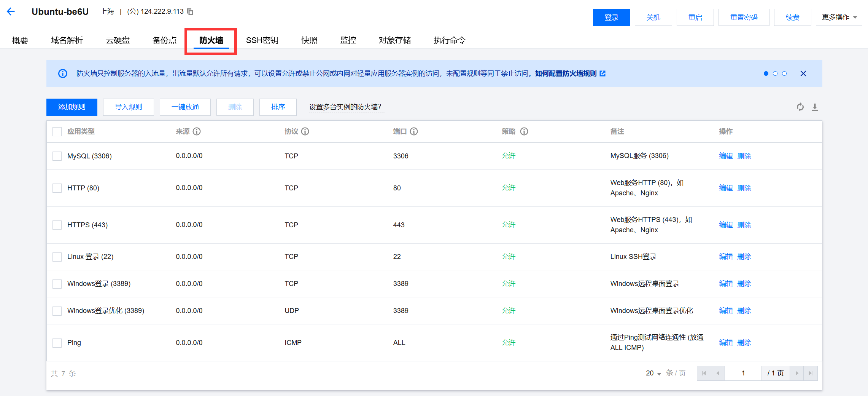Refresh the firewall rules list
Screen dimensions: 868x396
800,107
